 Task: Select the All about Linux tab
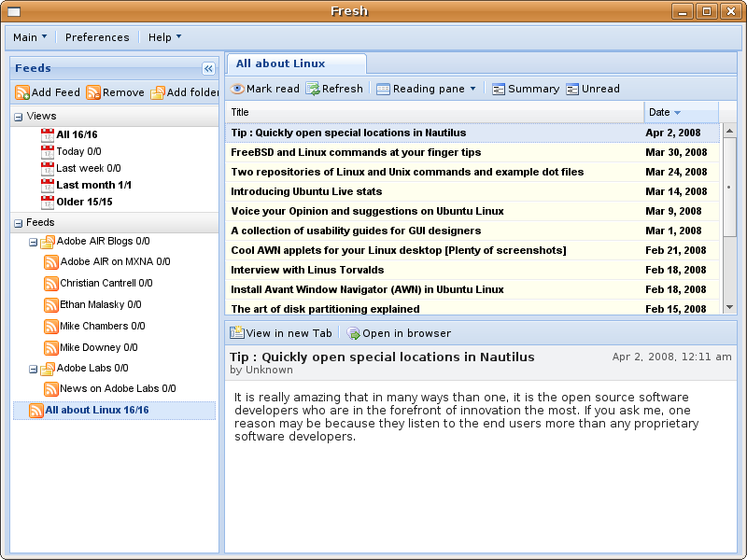click(297, 63)
